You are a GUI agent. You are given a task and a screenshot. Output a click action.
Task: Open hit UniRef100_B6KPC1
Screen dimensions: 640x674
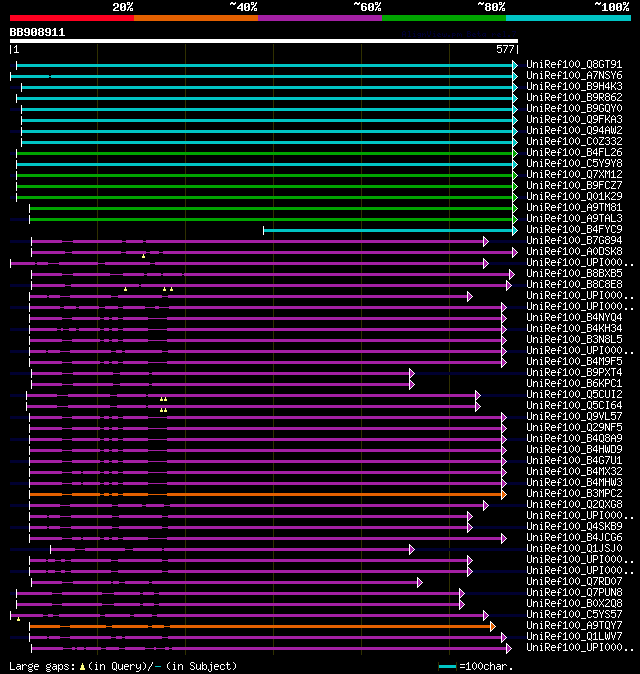coord(574,383)
